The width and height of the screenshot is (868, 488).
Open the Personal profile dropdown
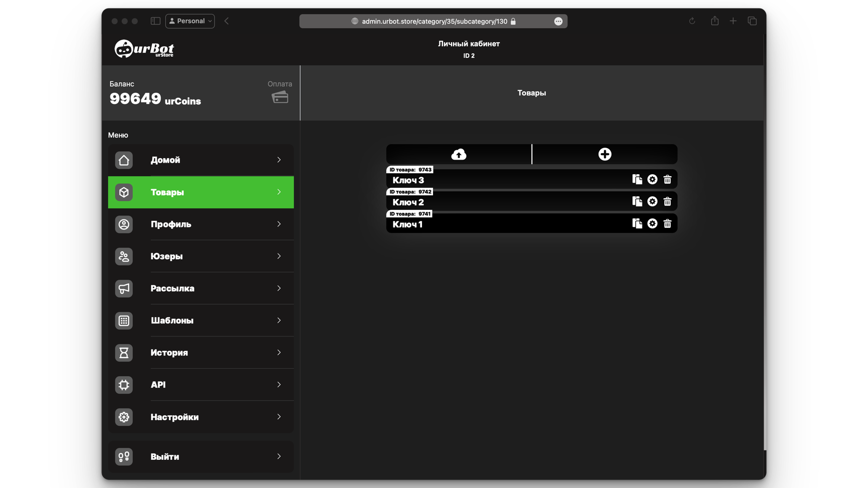click(190, 21)
